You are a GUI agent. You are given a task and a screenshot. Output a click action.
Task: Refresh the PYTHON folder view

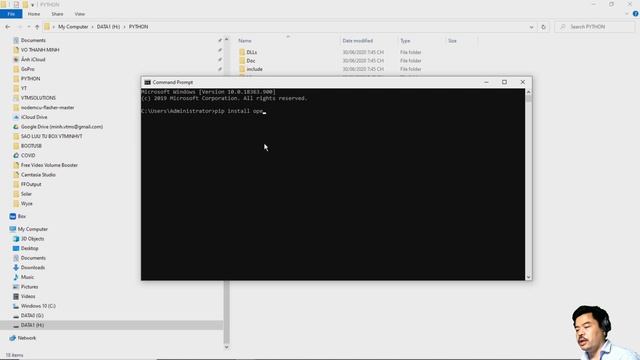[543, 27]
